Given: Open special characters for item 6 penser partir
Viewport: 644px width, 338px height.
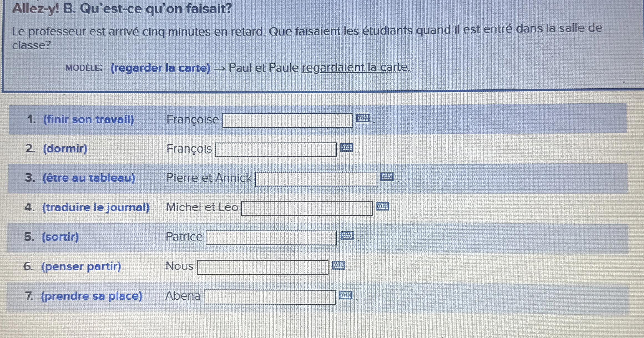Looking at the screenshot, I should point(339,266).
